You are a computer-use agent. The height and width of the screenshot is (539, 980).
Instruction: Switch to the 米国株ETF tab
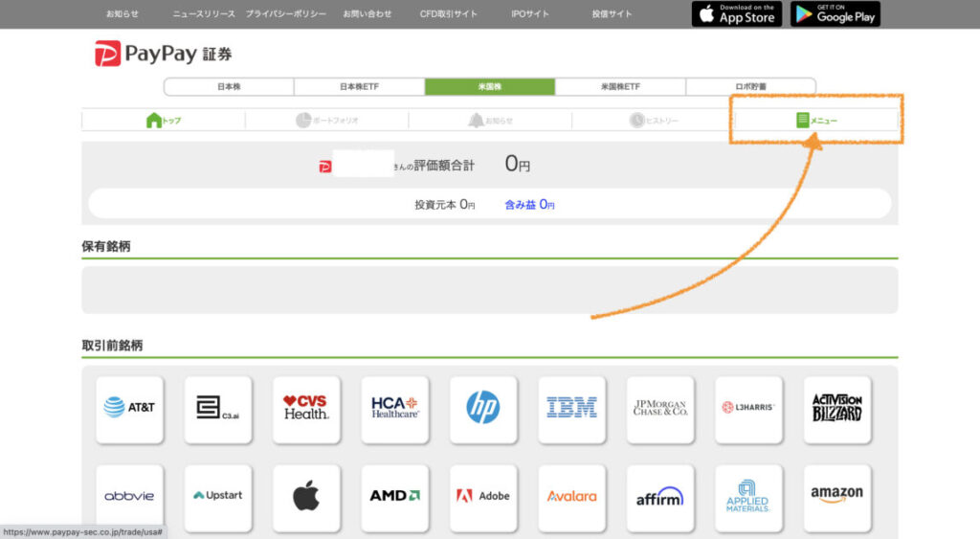point(620,87)
